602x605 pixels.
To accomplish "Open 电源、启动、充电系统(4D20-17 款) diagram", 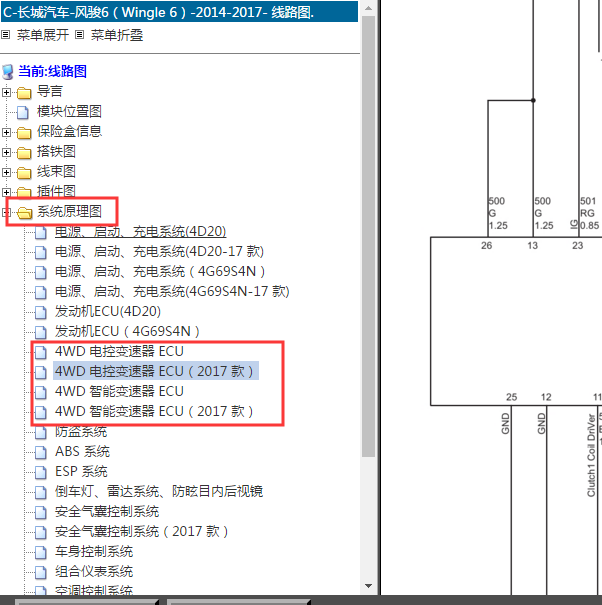I will tap(159, 252).
